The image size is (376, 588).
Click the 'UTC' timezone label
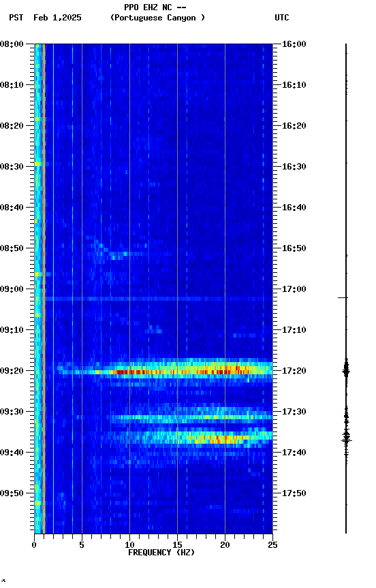click(x=282, y=18)
